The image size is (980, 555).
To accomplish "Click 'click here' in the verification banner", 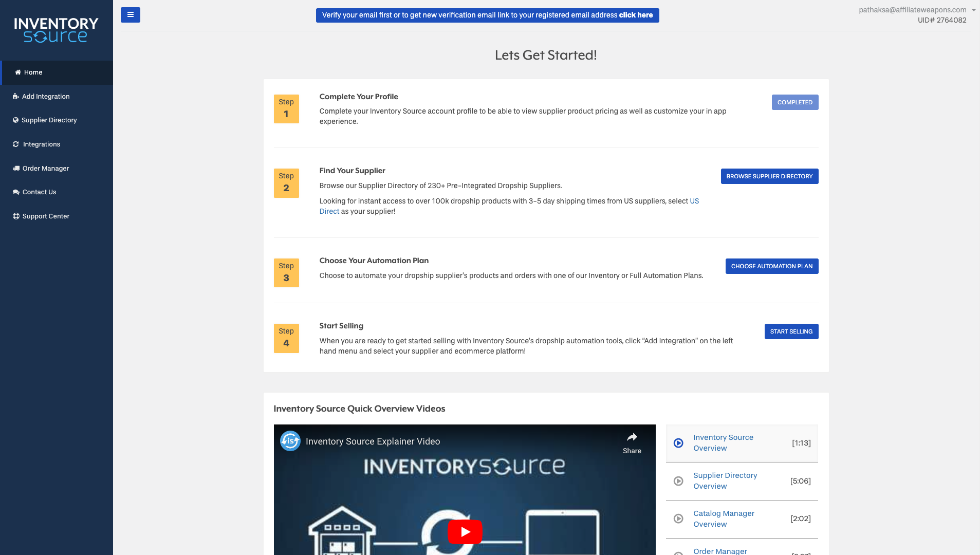I will point(636,15).
